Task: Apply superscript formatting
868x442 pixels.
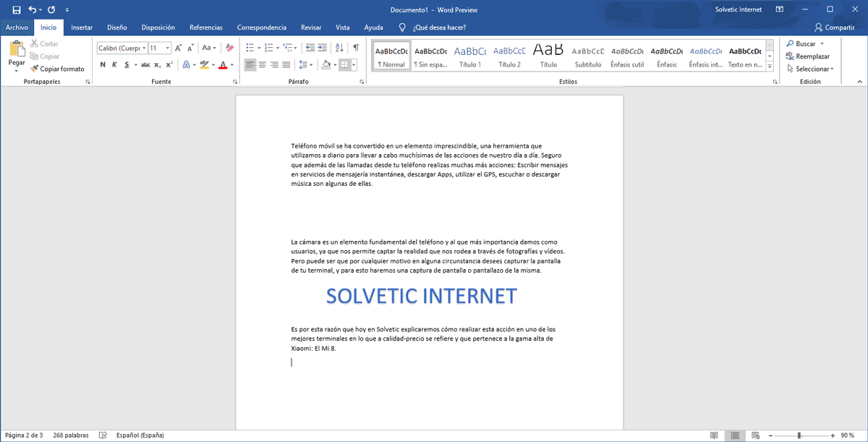Action: (169, 64)
